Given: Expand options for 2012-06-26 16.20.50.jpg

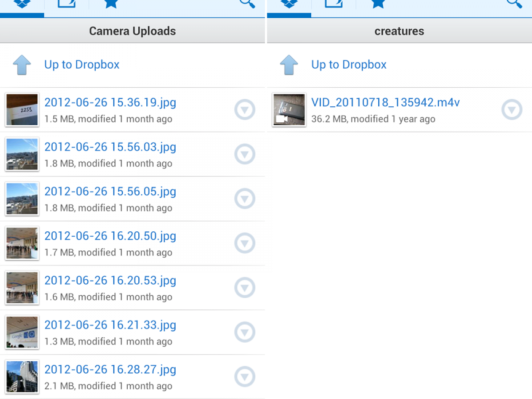Looking at the screenshot, I should (245, 243).
